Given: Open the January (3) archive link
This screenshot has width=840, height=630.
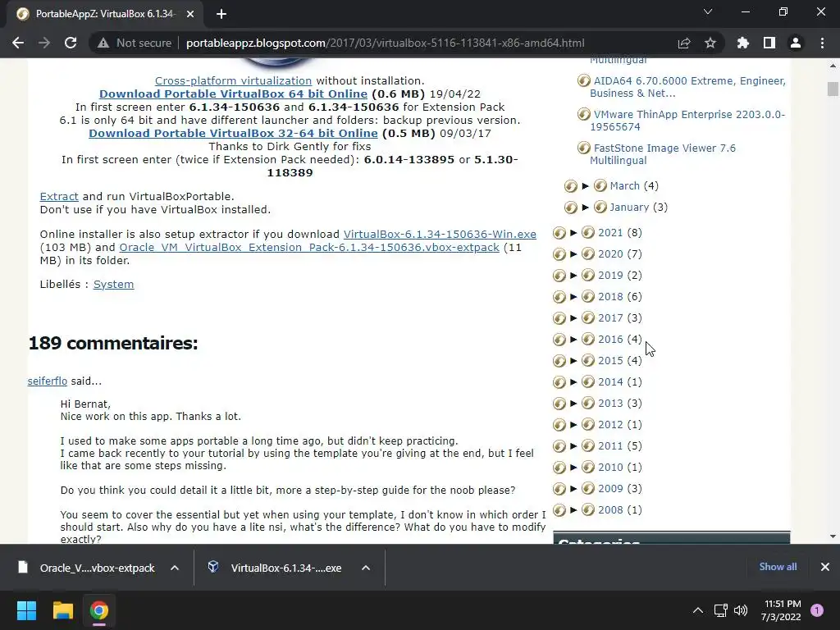Looking at the screenshot, I should tap(629, 208).
